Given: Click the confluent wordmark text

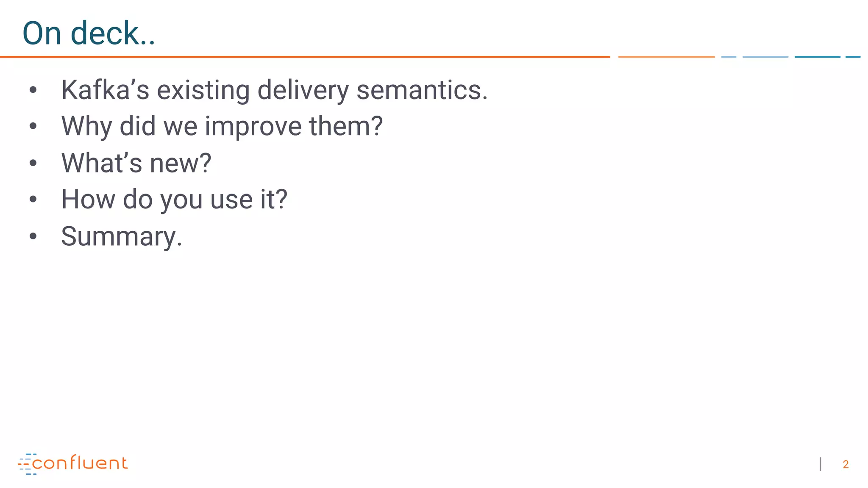Looking at the screenshot, I should click(x=80, y=463).
